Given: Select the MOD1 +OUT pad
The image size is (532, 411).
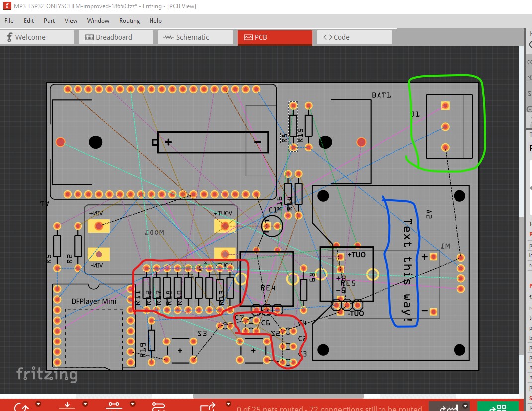Looking at the screenshot, I should [x=225, y=226].
